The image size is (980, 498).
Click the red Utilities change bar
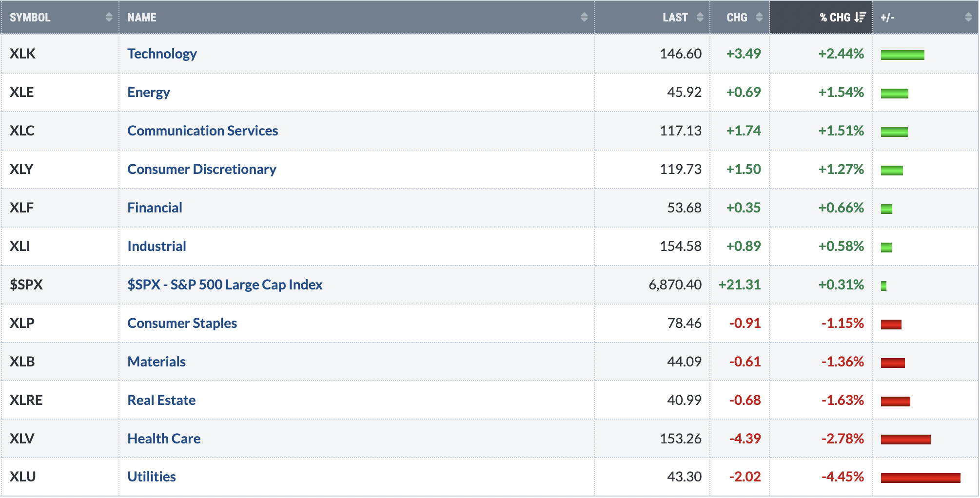pos(921,478)
